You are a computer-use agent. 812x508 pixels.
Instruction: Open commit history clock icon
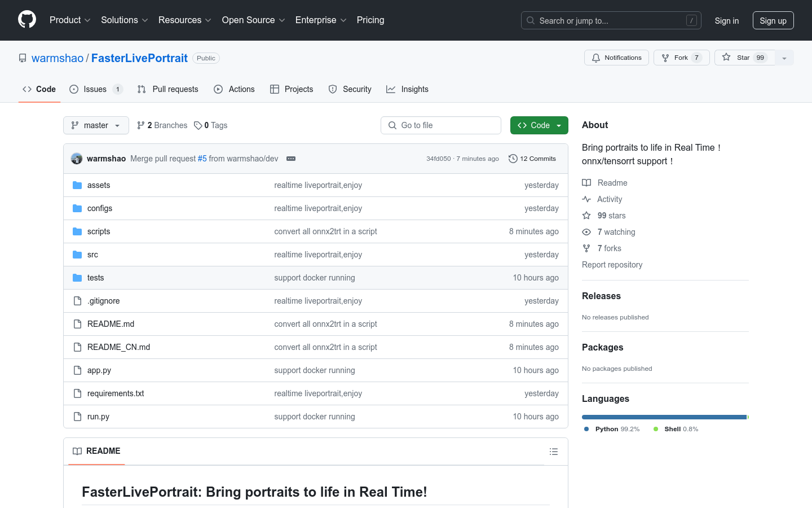point(513,159)
